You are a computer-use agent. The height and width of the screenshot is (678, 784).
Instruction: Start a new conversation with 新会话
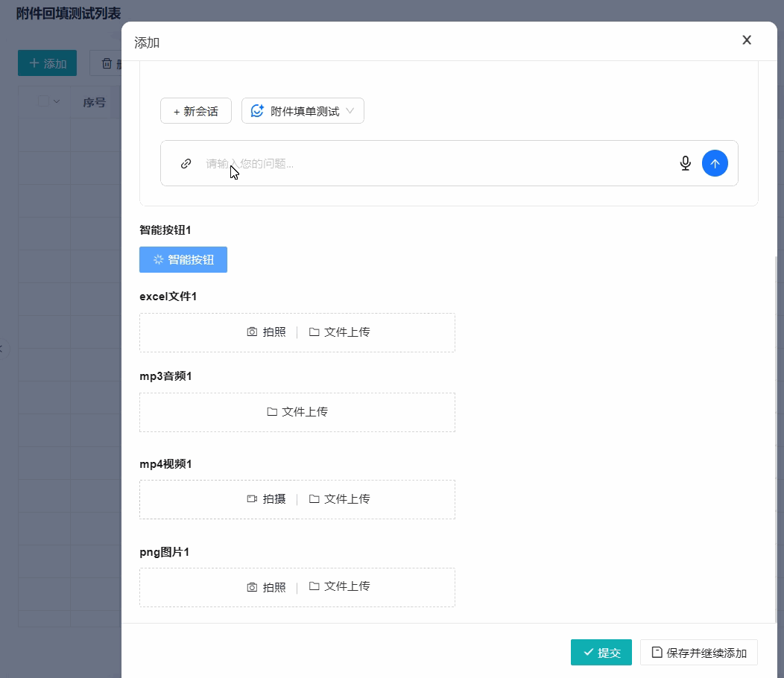[x=196, y=111]
